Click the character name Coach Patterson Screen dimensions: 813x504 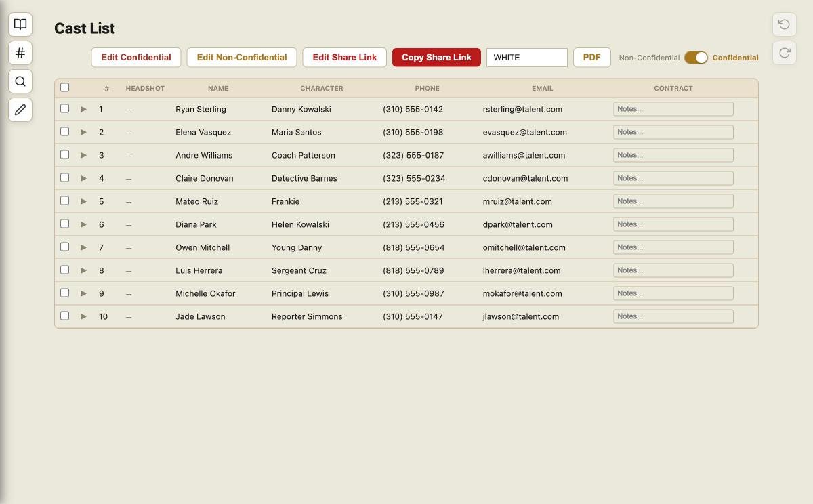(304, 155)
